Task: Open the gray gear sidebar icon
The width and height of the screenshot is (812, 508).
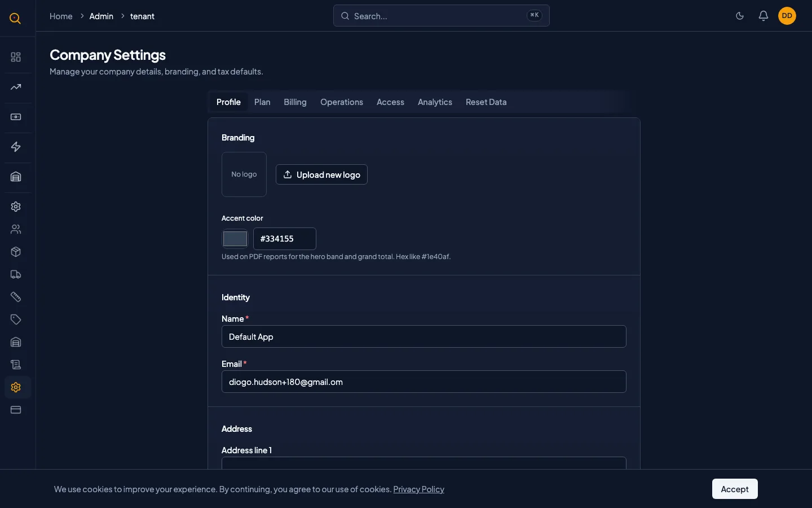Action: pyautogui.click(x=16, y=207)
